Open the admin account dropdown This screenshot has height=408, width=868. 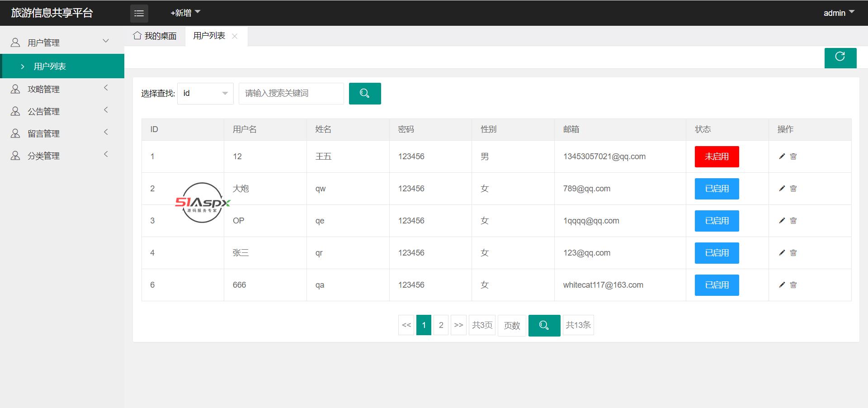[x=839, y=13]
